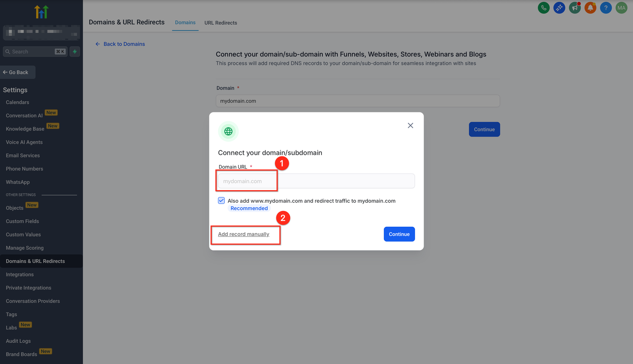The image size is (633, 364).
Task: Open the AI sparkle assistant icon
Action: click(x=559, y=8)
